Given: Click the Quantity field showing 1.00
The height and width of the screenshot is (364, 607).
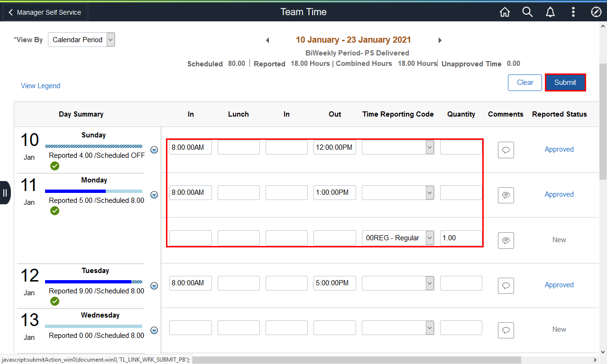Looking at the screenshot, I should click(x=461, y=238).
